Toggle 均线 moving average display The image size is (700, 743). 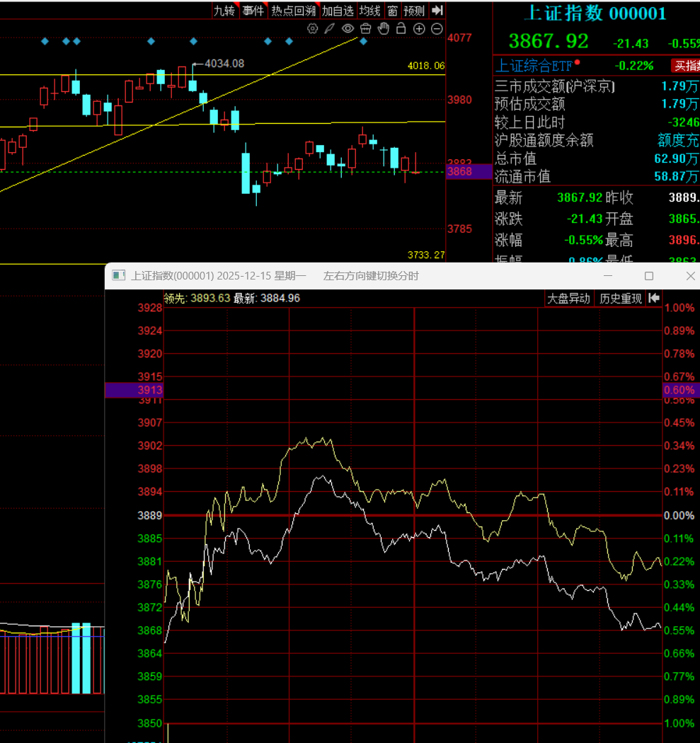[x=369, y=11]
